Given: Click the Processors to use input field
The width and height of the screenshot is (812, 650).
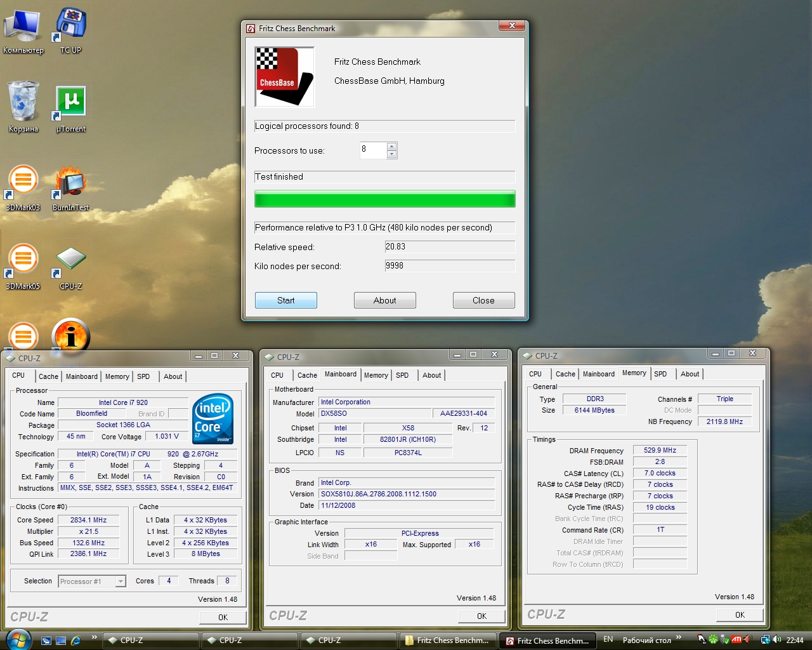Looking at the screenshot, I should 373,150.
